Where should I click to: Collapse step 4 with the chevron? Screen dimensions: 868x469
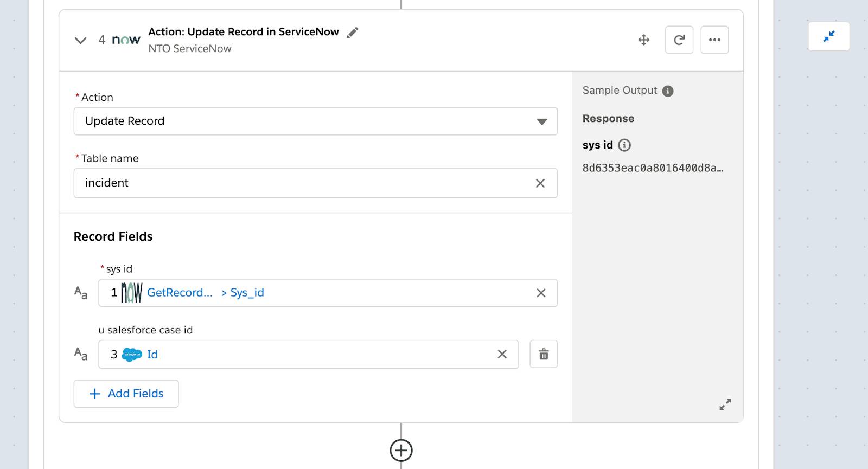(80, 40)
